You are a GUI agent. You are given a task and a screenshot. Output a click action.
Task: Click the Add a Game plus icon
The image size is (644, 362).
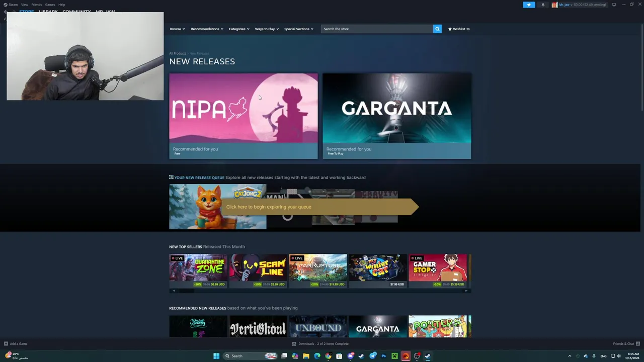(x=6, y=344)
